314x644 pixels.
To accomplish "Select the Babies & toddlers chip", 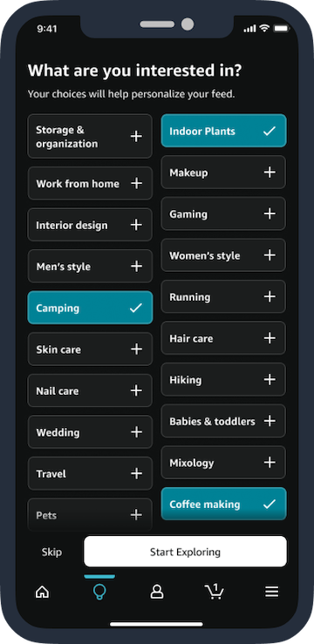I will (x=223, y=421).
